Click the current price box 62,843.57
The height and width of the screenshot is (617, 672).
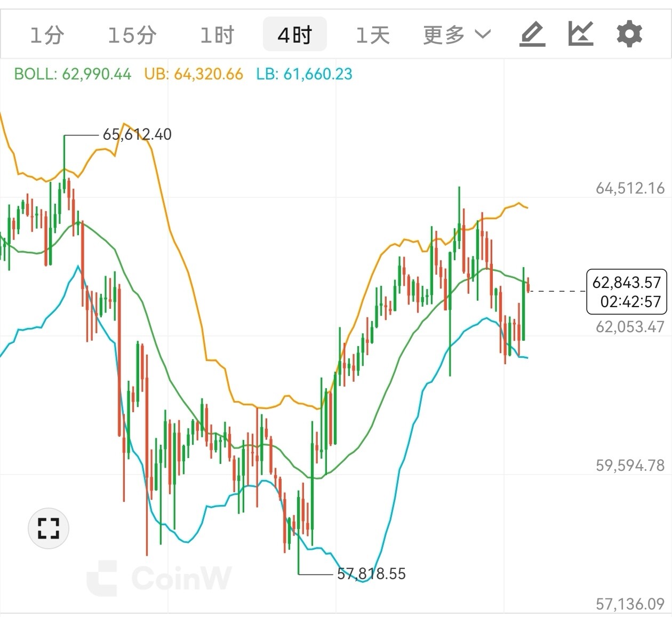tap(627, 282)
